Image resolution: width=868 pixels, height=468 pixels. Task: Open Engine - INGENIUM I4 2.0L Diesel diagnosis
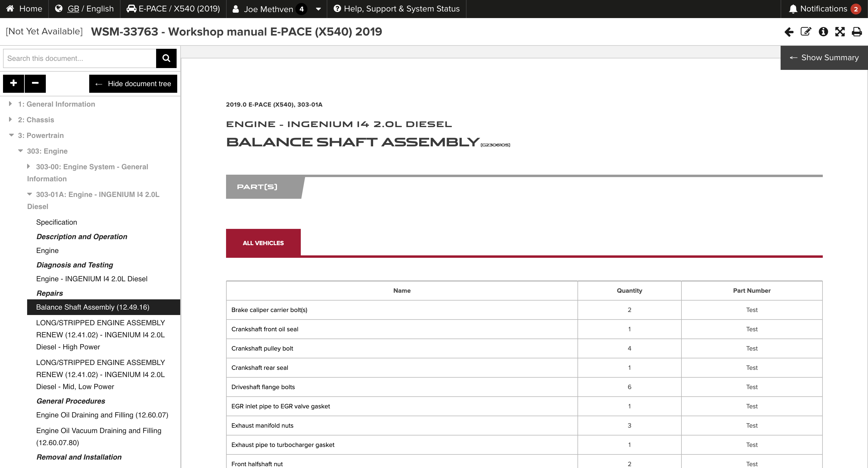(92, 279)
